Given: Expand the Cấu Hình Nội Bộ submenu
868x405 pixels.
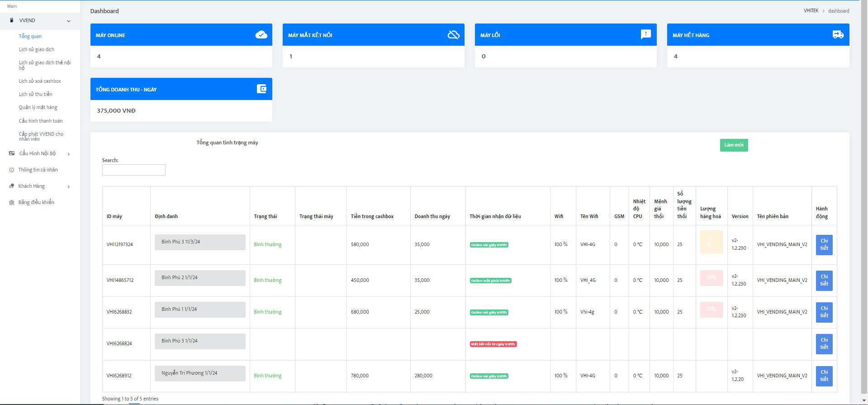Looking at the screenshot, I should 69,154.
